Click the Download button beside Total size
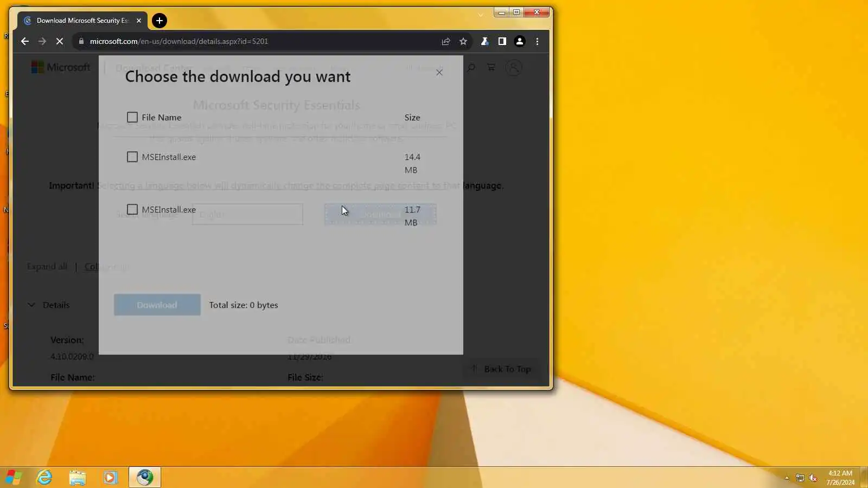Screen dimensions: 868x488 (x=157, y=305)
